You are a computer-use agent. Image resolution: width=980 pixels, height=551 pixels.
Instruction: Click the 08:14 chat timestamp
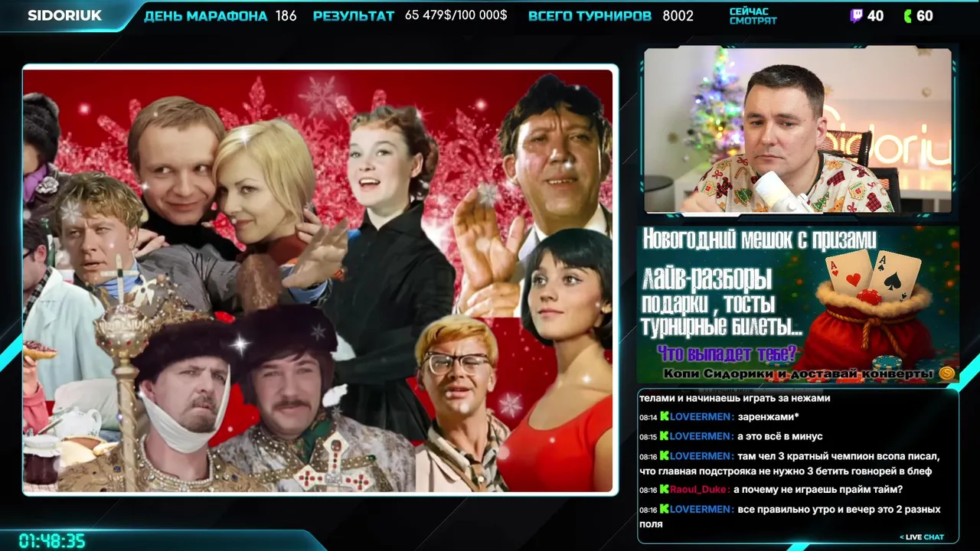pos(648,417)
